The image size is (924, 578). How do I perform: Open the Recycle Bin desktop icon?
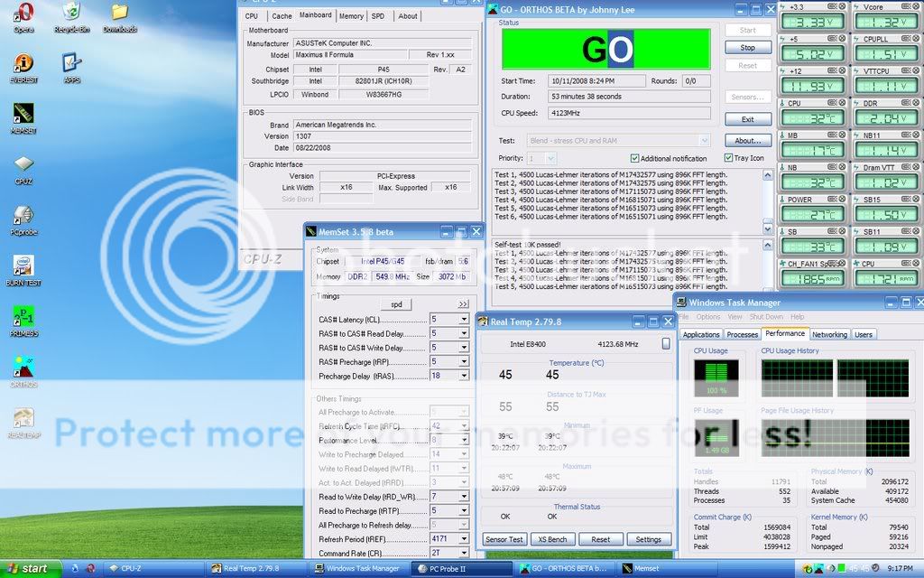pyautogui.click(x=71, y=17)
